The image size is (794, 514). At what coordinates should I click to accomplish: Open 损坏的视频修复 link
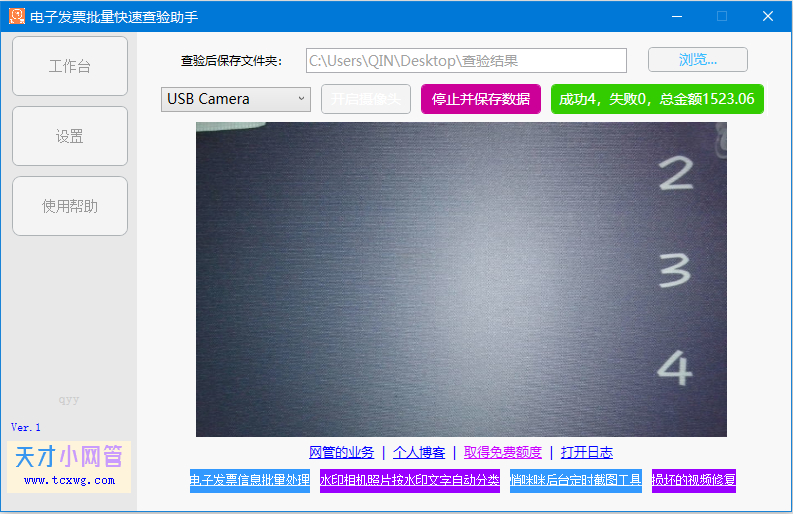pyautogui.click(x=694, y=480)
